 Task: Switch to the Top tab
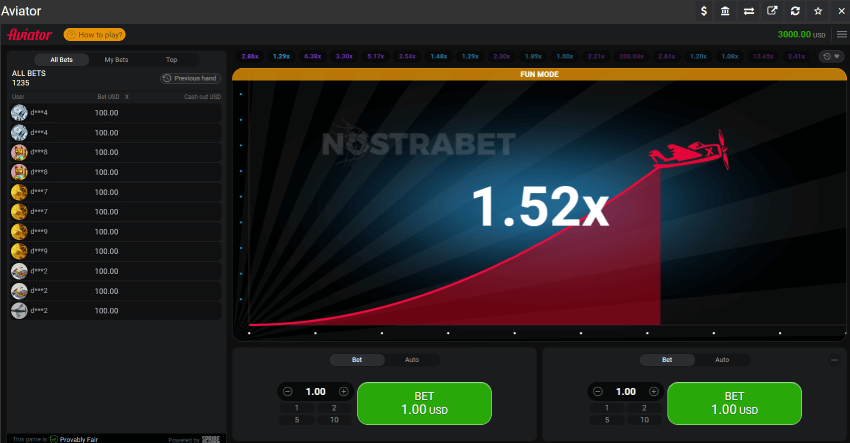pos(171,60)
